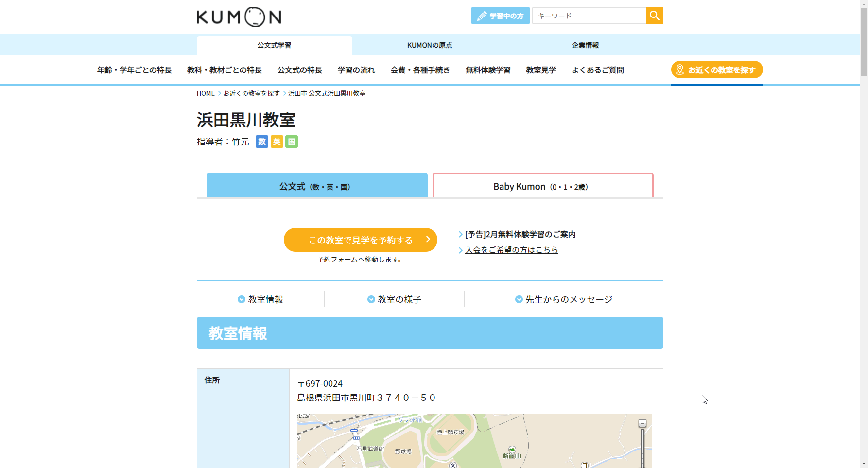Open the 学習の流れ menu
This screenshot has width=868, height=468.
pos(356,70)
